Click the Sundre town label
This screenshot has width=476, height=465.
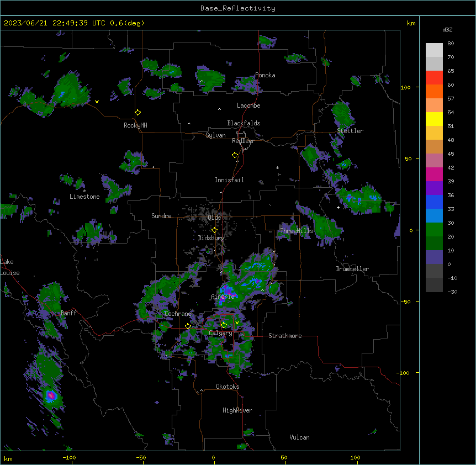161,216
